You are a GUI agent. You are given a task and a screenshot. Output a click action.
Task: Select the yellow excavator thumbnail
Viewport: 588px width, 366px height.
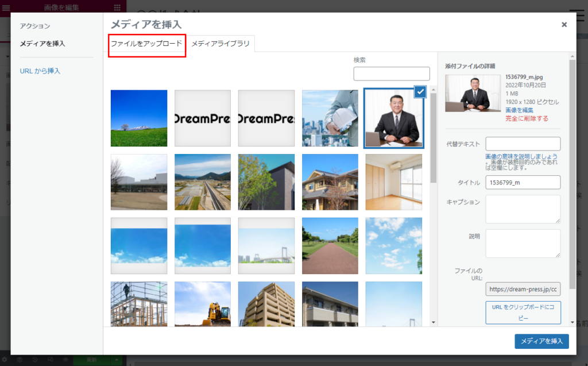coord(203,304)
